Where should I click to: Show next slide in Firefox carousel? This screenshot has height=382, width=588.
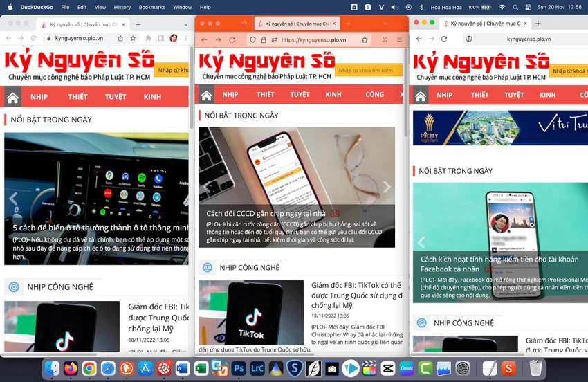click(x=387, y=187)
